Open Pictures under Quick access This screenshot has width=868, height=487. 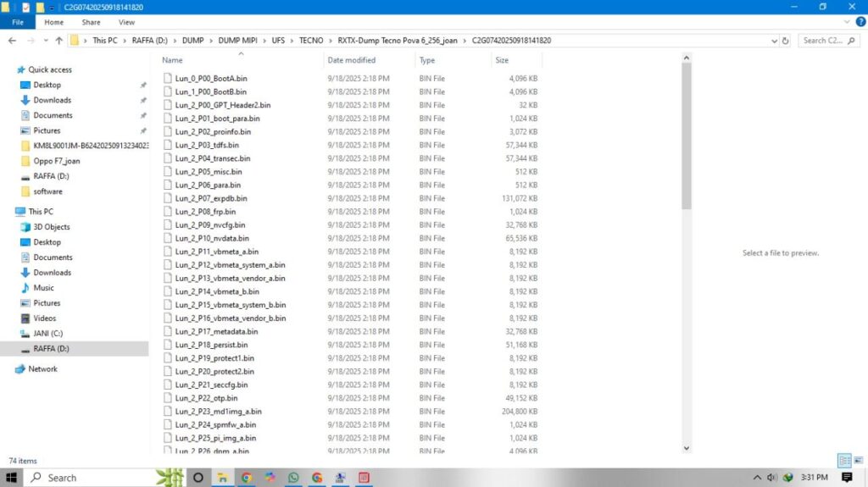(x=47, y=130)
